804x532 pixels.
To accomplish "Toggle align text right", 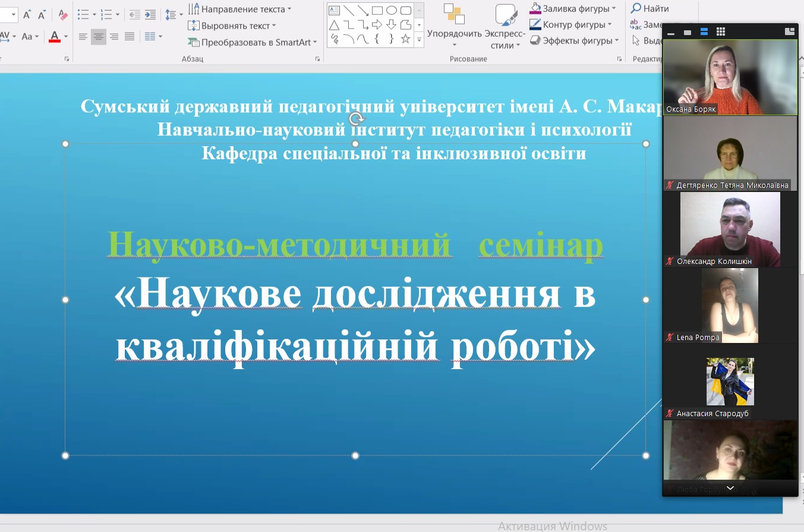I will (x=114, y=37).
